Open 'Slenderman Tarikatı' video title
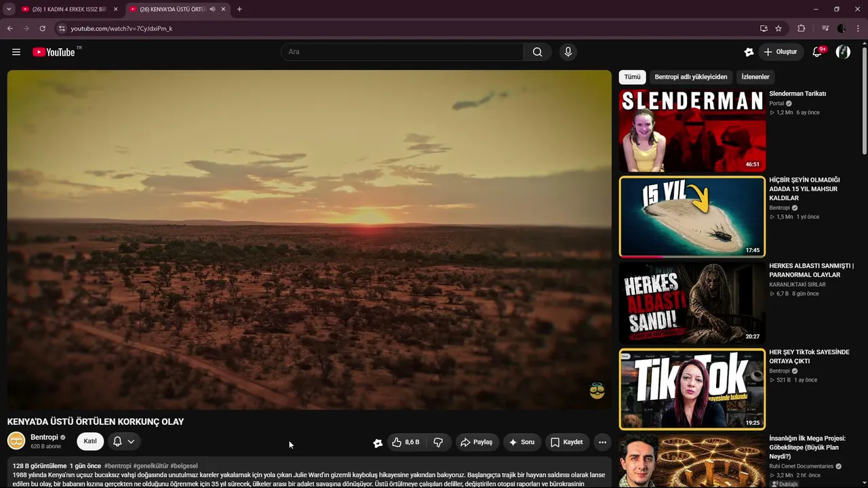868x488 pixels. click(x=797, y=94)
